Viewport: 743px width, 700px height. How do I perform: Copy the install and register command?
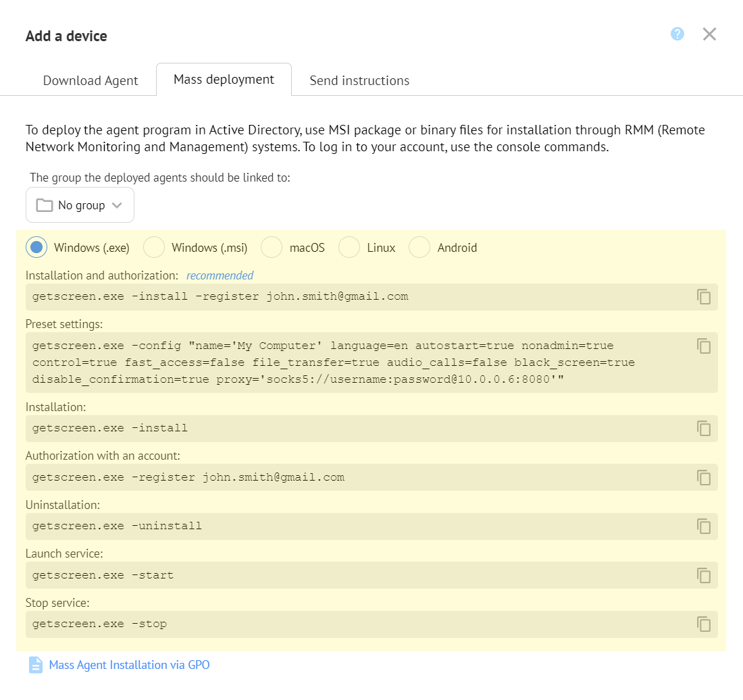(704, 296)
